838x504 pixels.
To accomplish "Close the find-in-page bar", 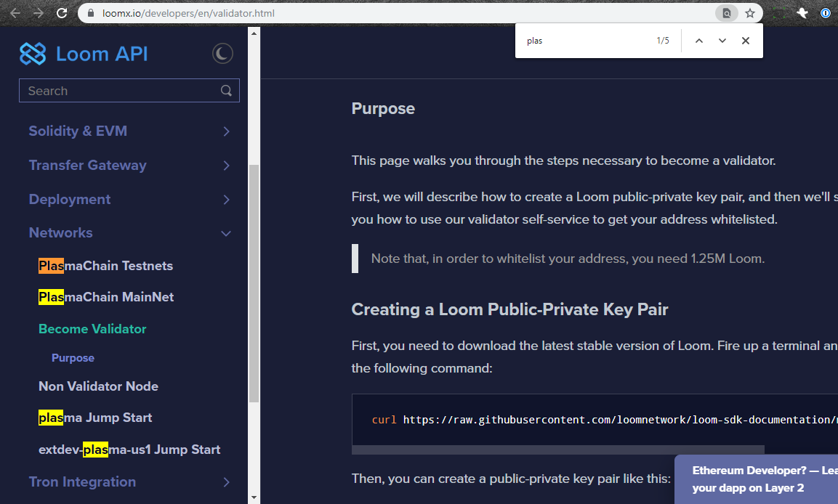I will pyautogui.click(x=745, y=40).
